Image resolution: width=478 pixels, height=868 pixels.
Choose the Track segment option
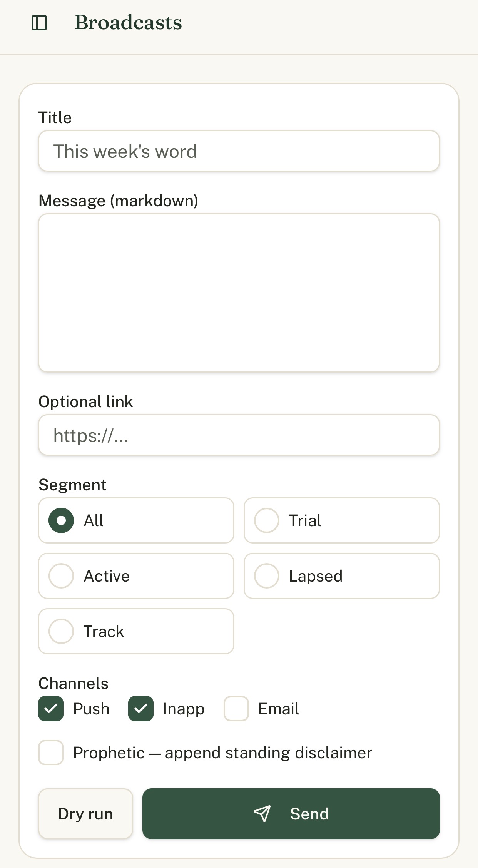point(136,631)
